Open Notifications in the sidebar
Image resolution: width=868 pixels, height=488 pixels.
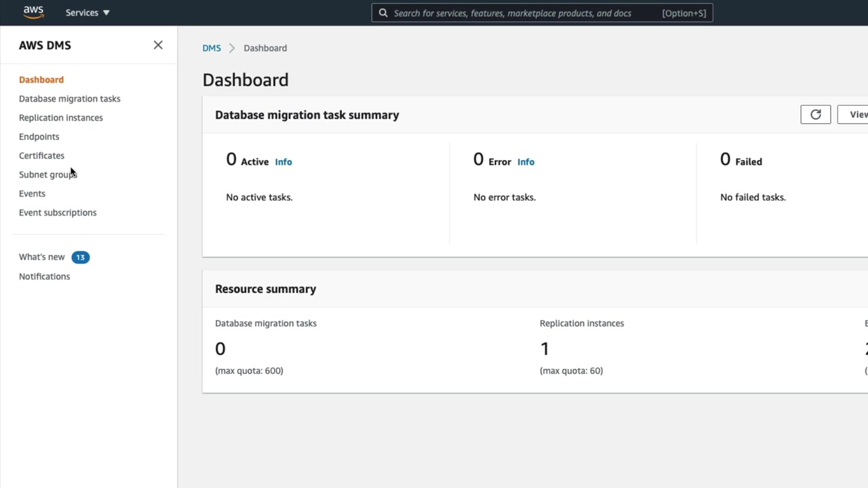tap(44, 277)
